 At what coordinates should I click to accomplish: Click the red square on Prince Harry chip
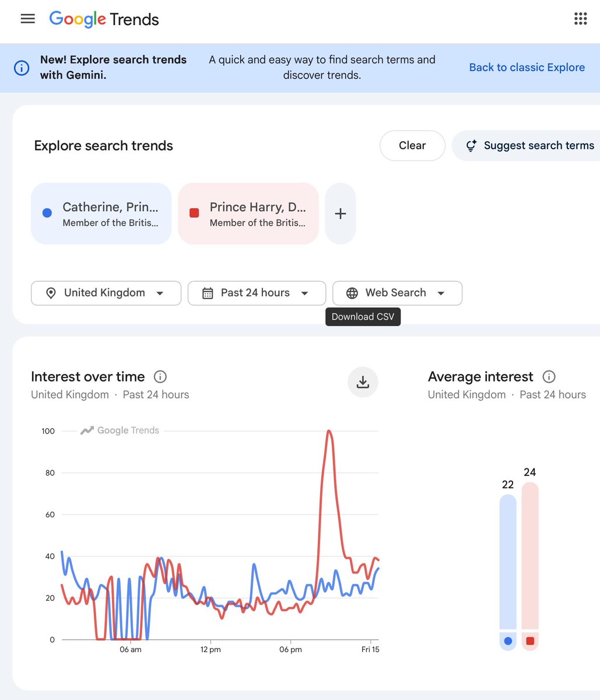195,213
